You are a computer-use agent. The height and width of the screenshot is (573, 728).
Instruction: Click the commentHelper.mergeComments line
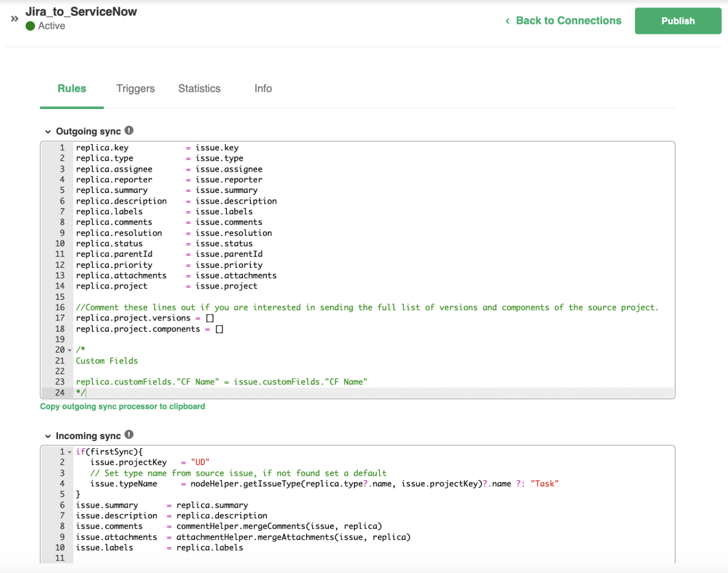tap(229, 526)
